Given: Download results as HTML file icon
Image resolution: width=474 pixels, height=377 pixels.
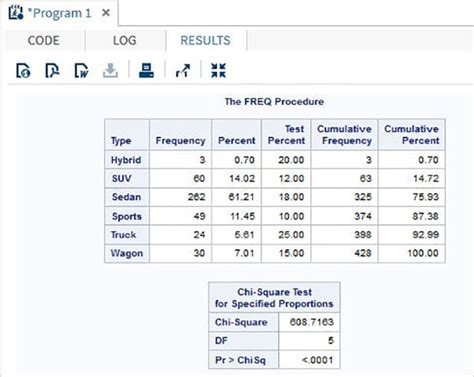Looking at the screenshot, I should tap(23, 71).
